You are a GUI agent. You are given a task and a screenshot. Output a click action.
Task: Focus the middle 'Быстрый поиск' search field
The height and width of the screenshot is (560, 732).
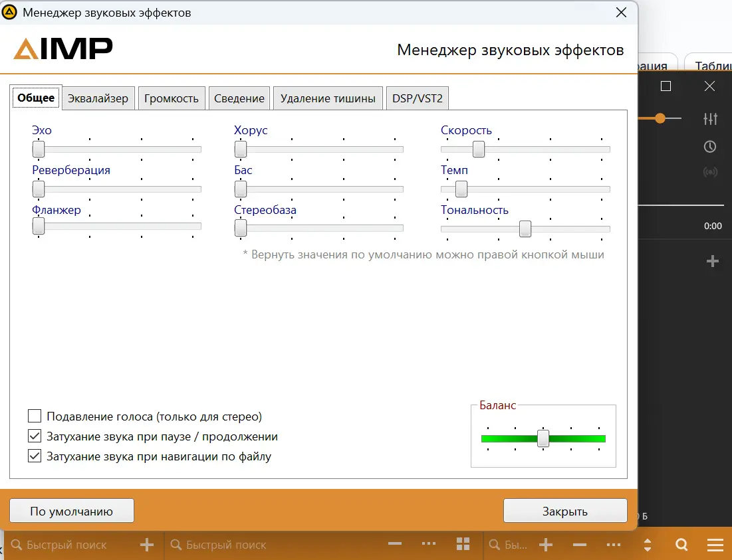tap(275, 545)
